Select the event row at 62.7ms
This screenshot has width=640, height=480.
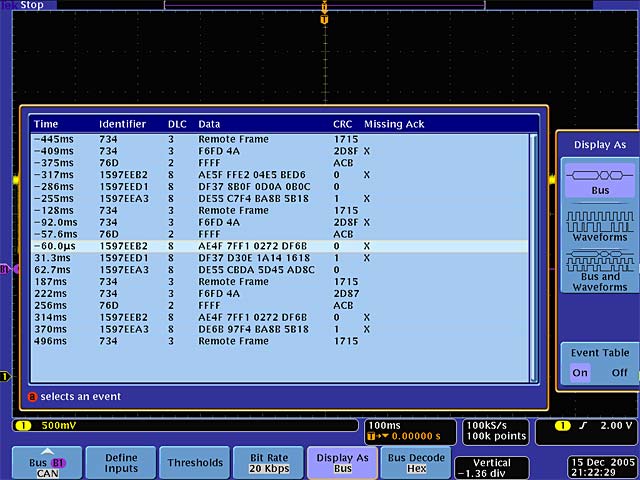pyautogui.click(x=280, y=270)
